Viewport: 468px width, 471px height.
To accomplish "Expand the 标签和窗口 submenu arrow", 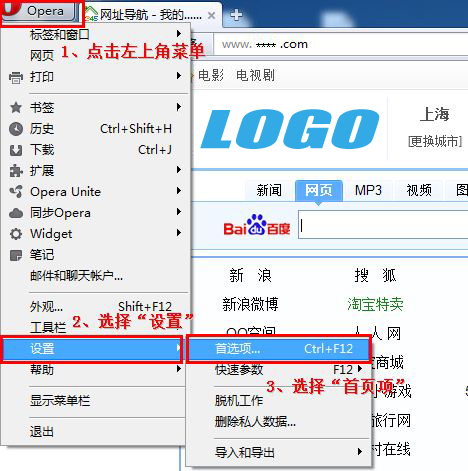I will (179, 34).
